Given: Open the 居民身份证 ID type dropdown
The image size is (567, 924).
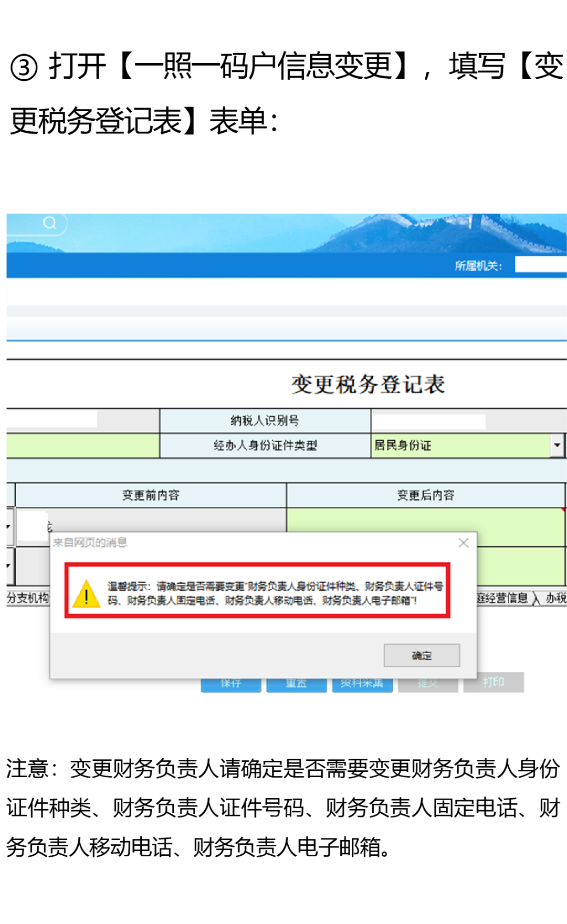Looking at the screenshot, I should click(556, 445).
